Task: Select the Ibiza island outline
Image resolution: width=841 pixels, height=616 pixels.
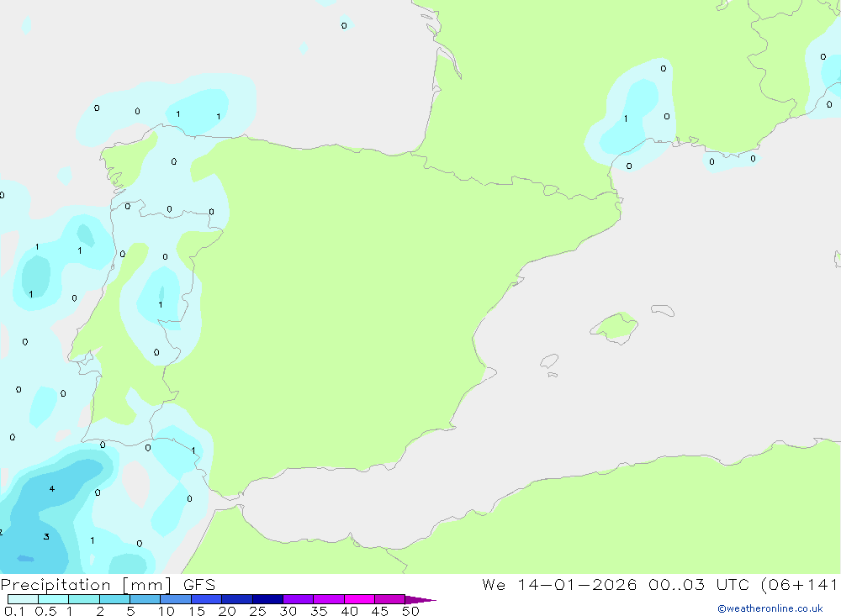Action: [549, 361]
